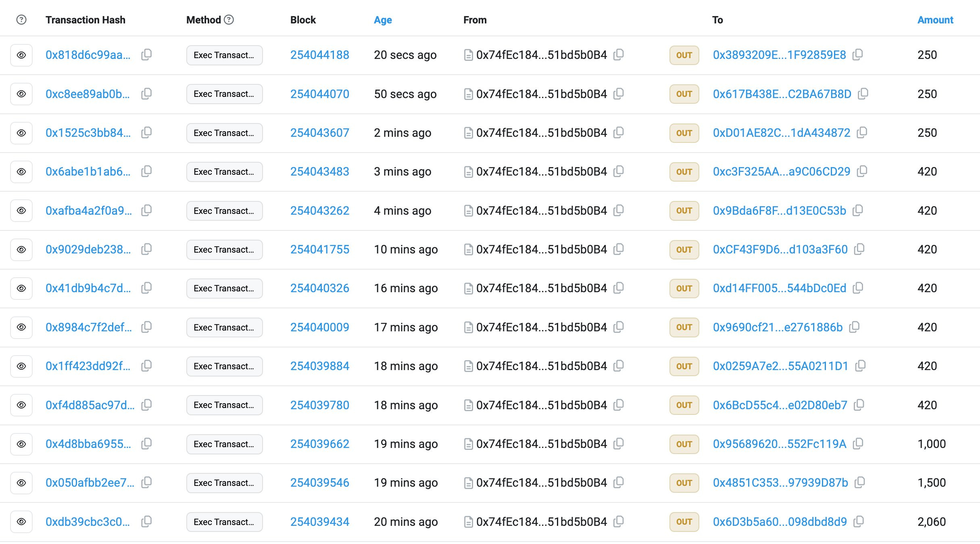Copy From address in block 254039434 row
This screenshot has width=980, height=544.
click(x=619, y=522)
